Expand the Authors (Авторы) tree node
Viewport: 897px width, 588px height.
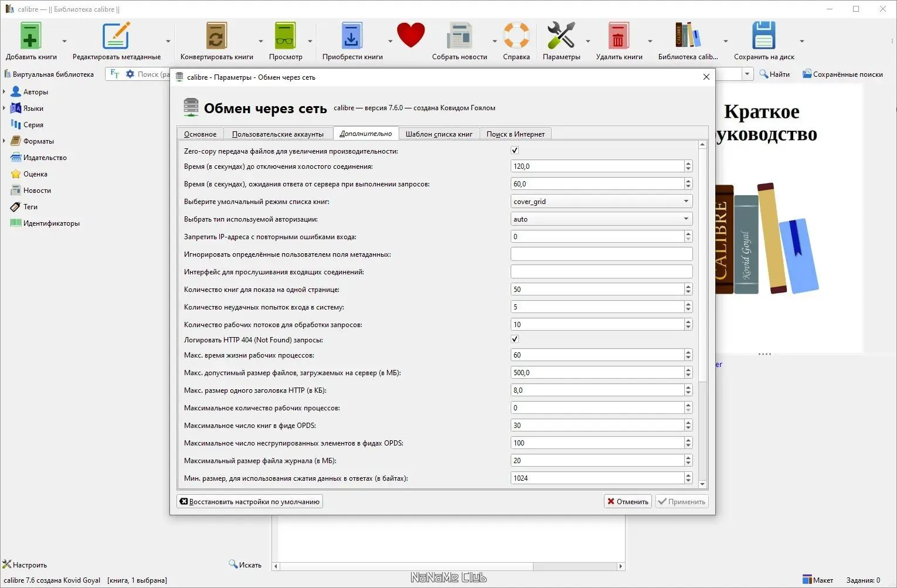pyautogui.click(x=4, y=92)
